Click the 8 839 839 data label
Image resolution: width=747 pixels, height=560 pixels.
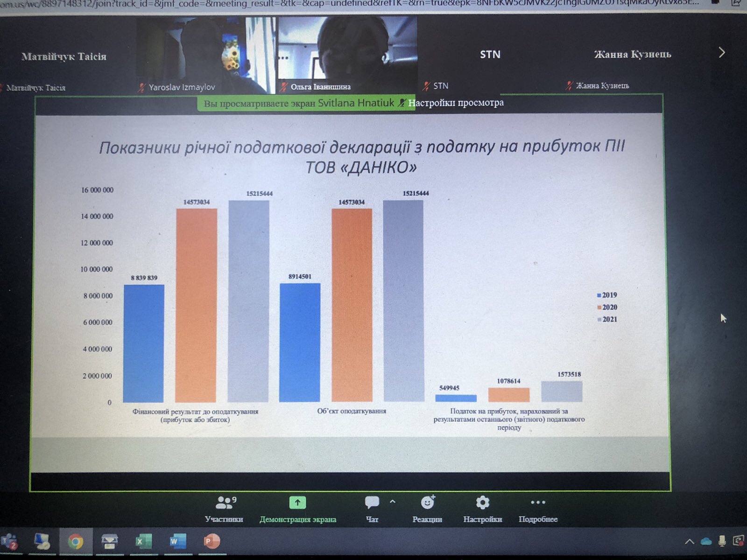(144, 278)
